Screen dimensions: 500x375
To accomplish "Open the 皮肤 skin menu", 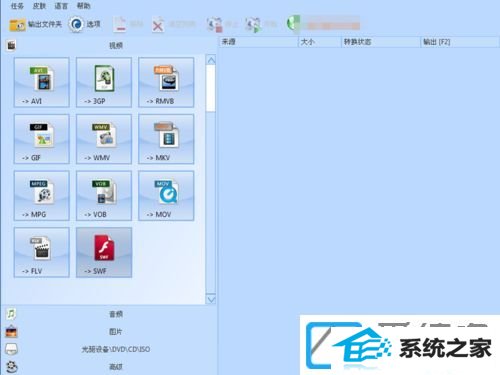I will [39, 6].
